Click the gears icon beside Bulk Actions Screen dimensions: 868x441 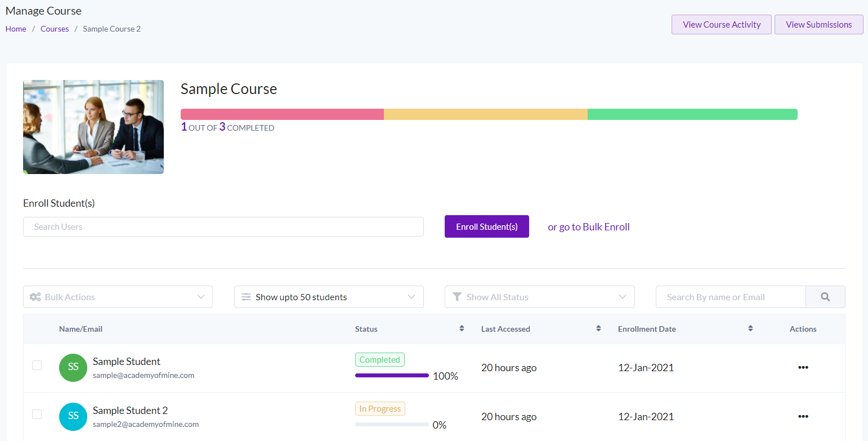[34, 297]
